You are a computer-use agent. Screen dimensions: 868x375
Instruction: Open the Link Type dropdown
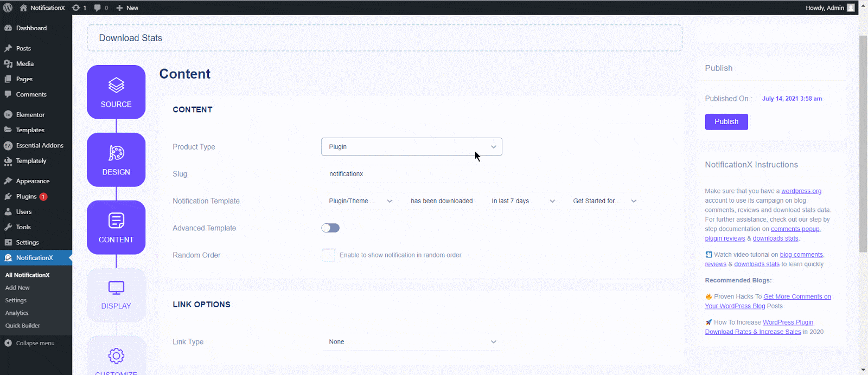click(412, 342)
